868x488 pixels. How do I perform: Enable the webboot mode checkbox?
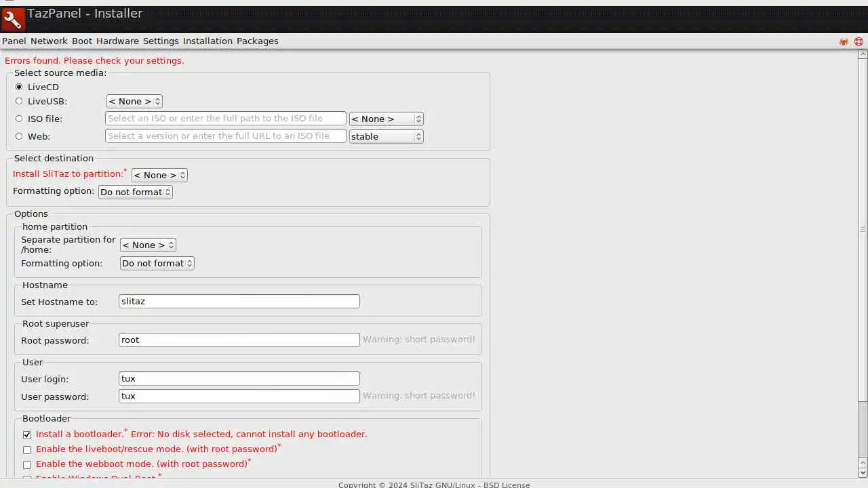(x=27, y=464)
